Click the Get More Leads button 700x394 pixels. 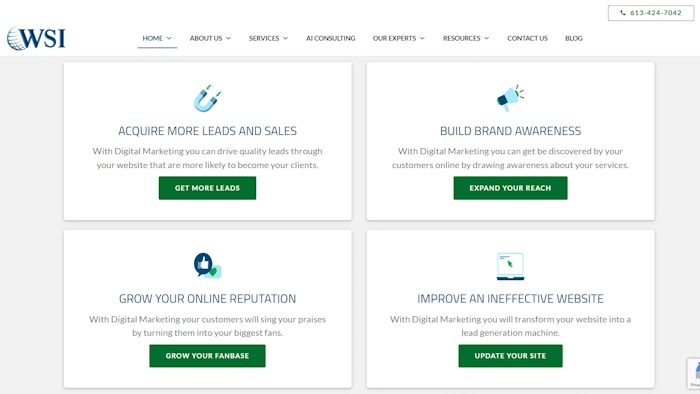point(207,188)
